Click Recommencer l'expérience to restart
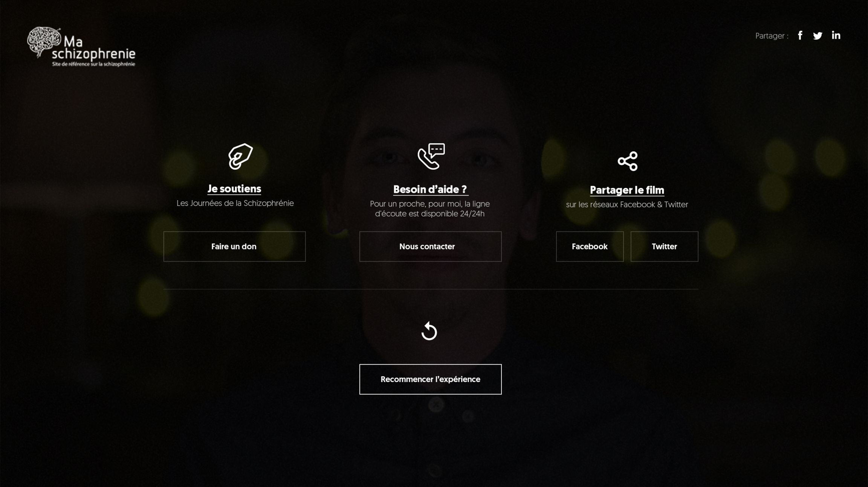The image size is (868, 487). [x=431, y=379]
